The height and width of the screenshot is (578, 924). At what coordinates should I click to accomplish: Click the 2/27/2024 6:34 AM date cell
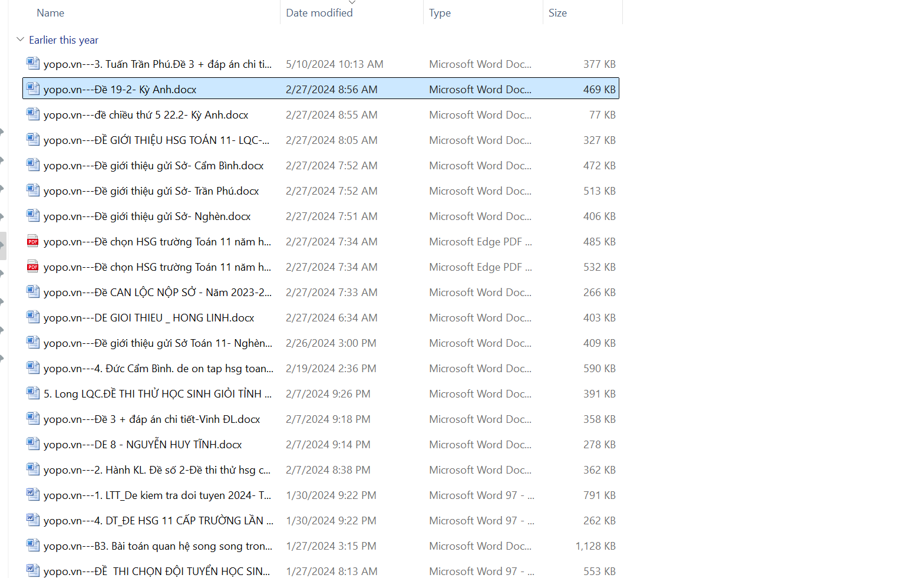coord(332,318)
